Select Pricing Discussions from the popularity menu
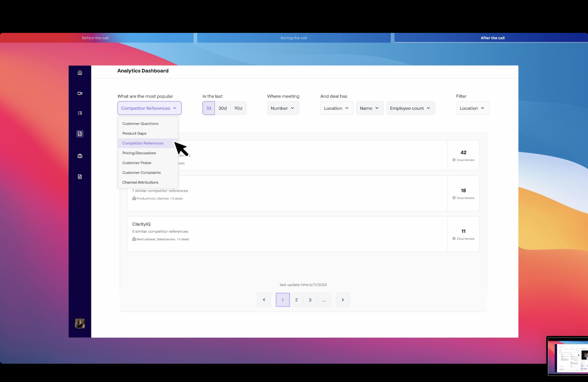588x382 pixels. [x=139, y=153]
